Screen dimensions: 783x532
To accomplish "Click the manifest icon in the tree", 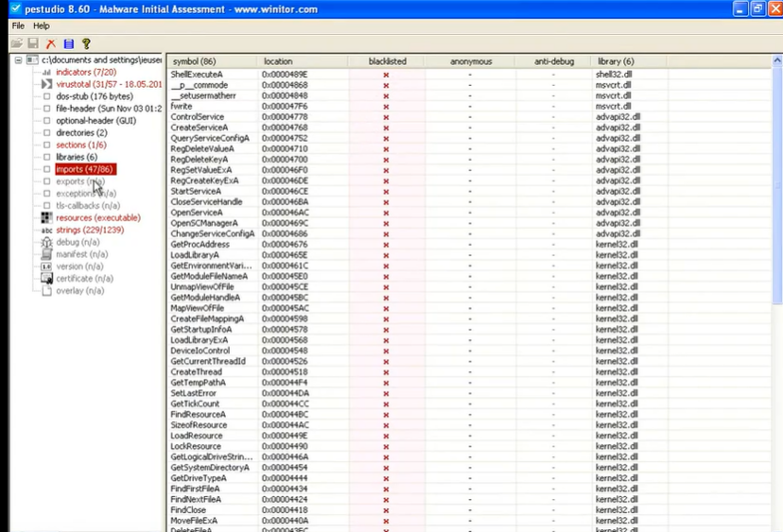I will pyautogui.click(x=46, y=254).
